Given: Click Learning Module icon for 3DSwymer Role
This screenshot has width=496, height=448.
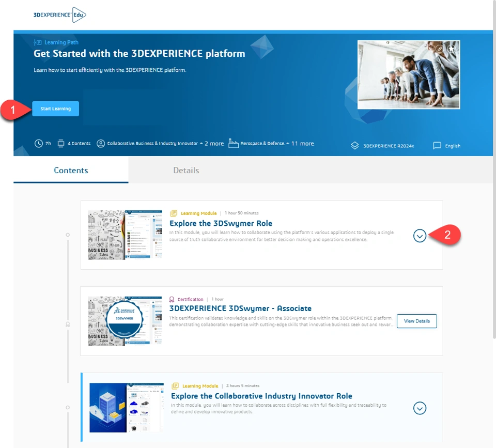Looking at the screenshot, I should [x=174, y=213].
